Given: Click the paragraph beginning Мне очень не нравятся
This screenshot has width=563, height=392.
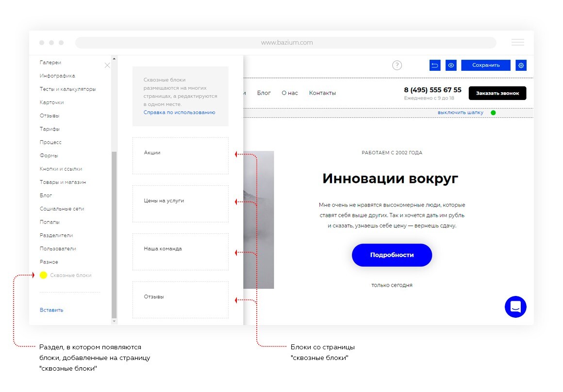Looking at the screenshot, I should click(x=392, y=215).
